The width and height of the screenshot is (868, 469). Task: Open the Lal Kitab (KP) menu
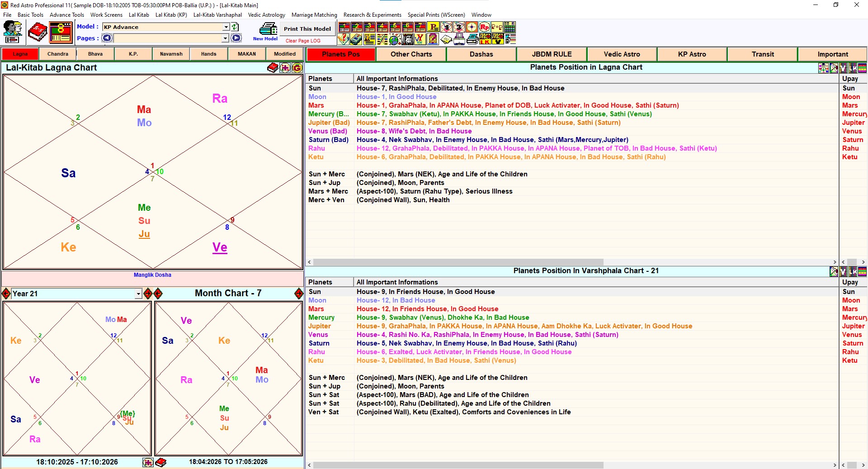[x=171, y=15]
